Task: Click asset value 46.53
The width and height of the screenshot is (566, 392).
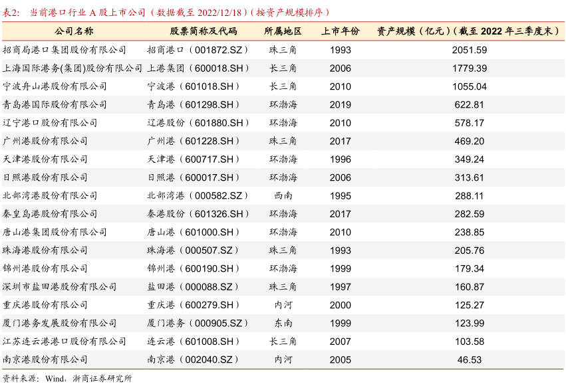Action: (470, 359)
